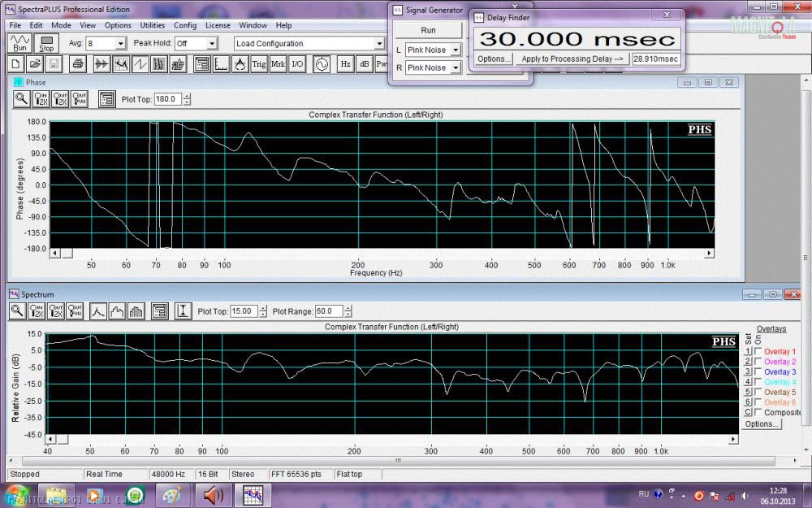Viewport: 812px width, 508px height.
Task: Enable Overlay 2 checkbox
Action: [758, 362]
